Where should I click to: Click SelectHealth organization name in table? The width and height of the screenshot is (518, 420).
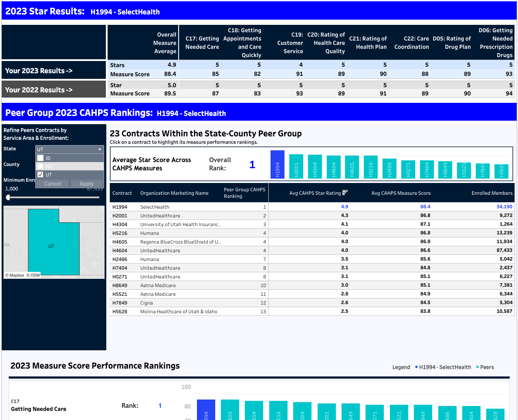coord(155,207)
